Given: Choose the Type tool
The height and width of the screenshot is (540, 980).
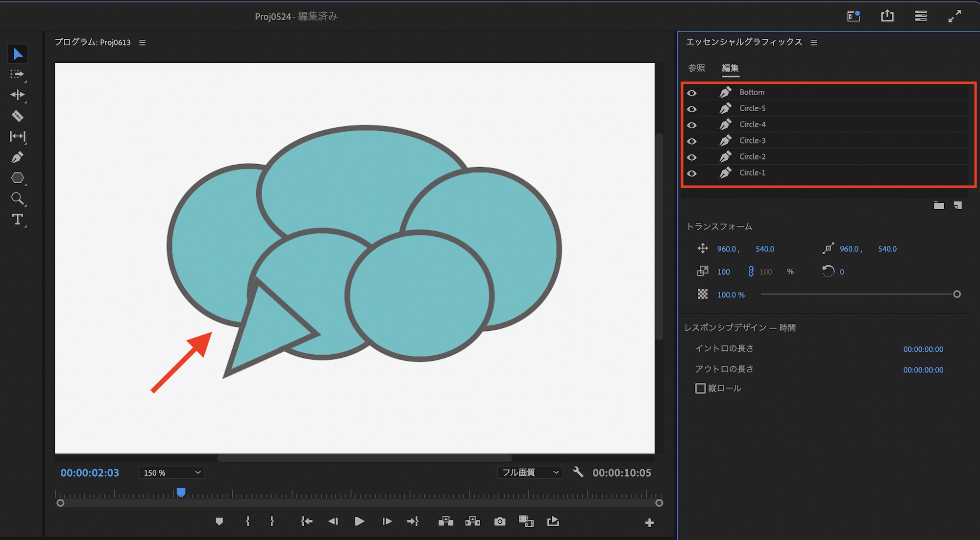Looking at the screenshot, I should tap(17, 219).
